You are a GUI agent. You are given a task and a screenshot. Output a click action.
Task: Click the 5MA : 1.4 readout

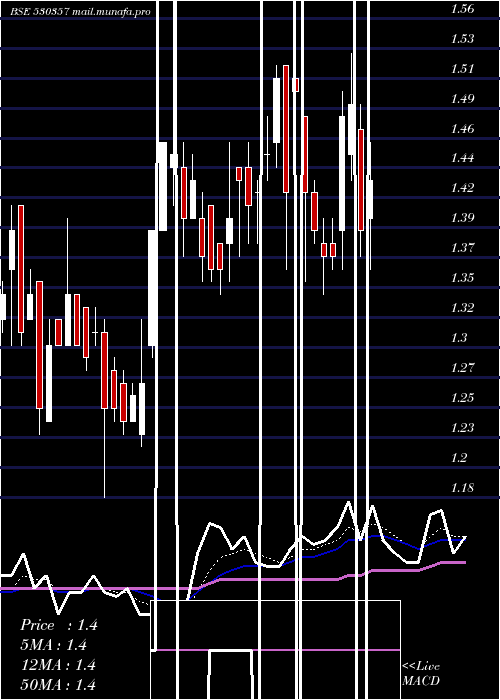54,645
